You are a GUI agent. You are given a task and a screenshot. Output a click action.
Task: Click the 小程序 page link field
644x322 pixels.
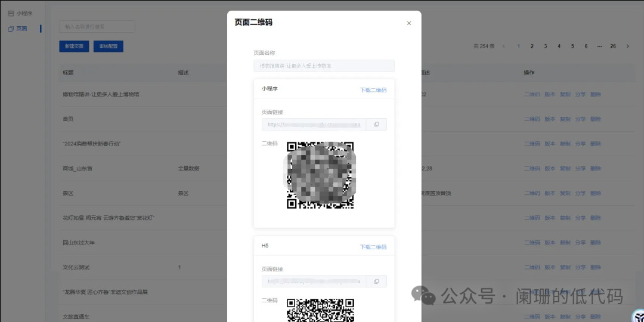(314, 125)
